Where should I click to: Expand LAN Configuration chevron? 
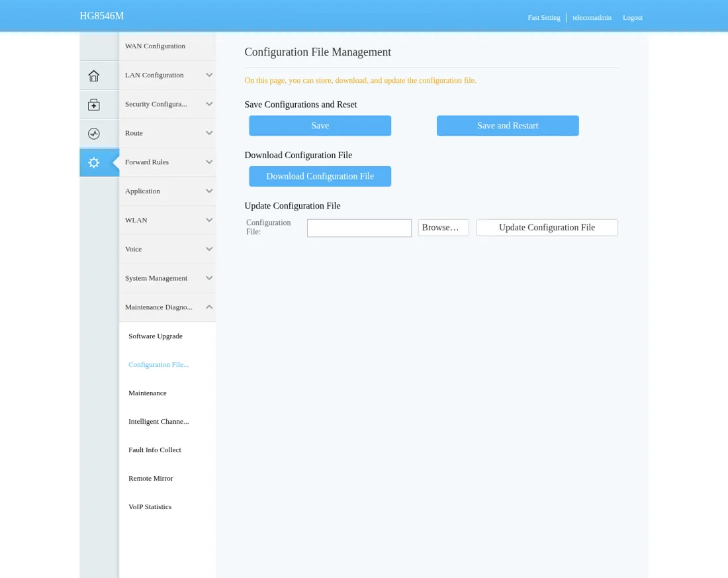209,75
